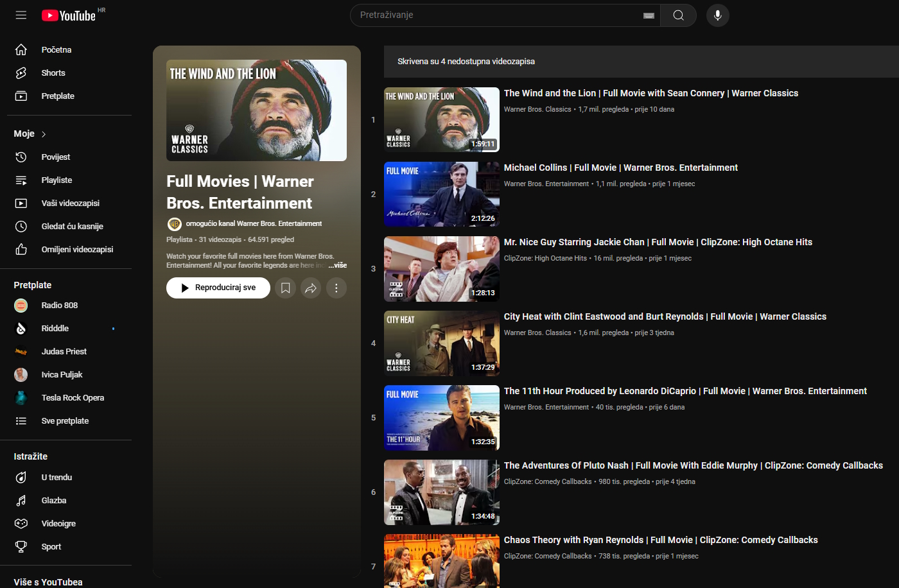This screenshot has height=588, width=899.
Task: Open U trendu trending page
Action: 57,478
